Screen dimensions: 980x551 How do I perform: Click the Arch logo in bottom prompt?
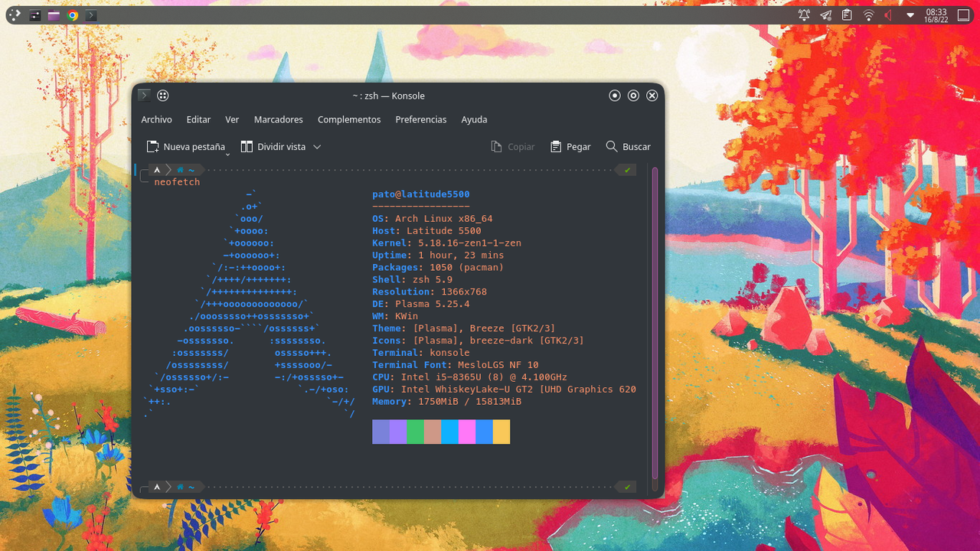pyautogui.click(x=157, y=487)
